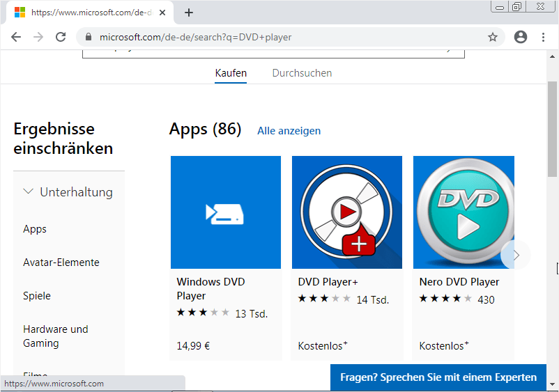The image size is (559, 392).
Task: Close the microsoft.com tab
Action: coord(162,13)
